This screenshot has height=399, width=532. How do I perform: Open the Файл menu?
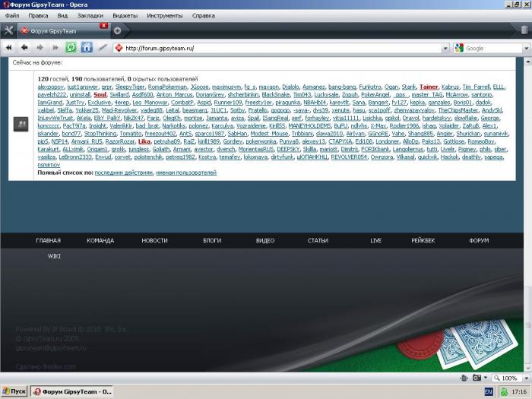[x=12, y=16]
